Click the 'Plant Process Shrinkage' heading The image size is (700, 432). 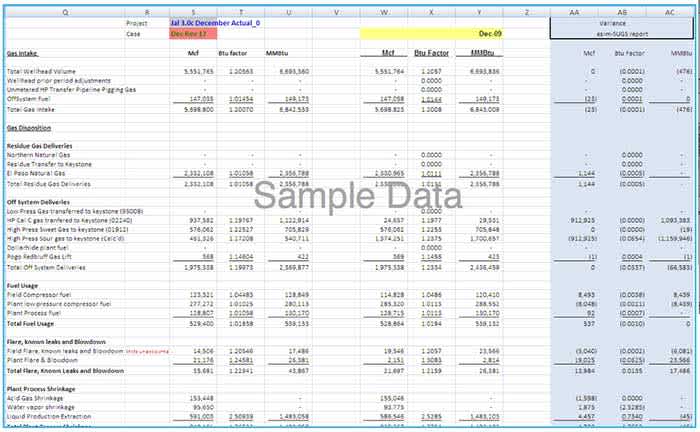click(41, 389)
